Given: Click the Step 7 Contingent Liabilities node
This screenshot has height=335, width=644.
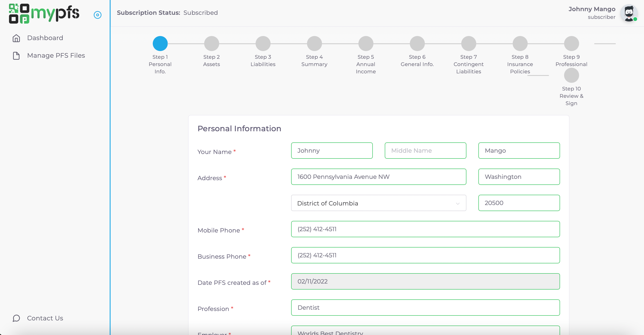Looking at the screenshot, I should [469, 43].
